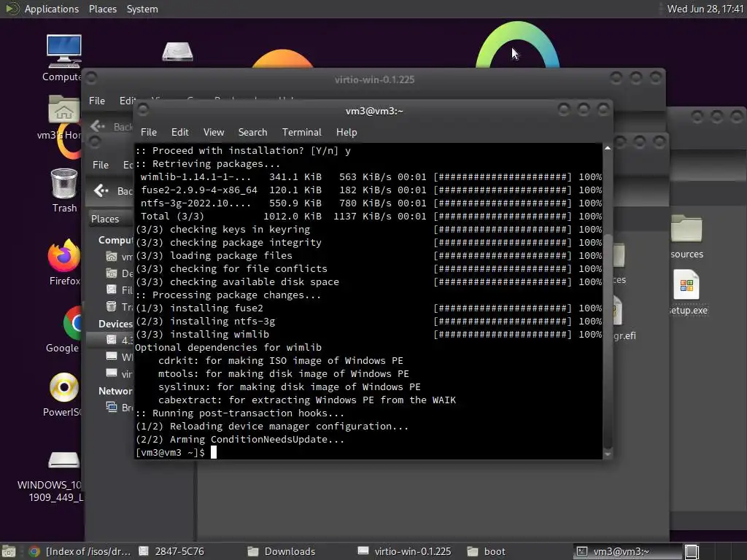Open the Applications menu in the top panel
Image resolution: width=747 pixels, height=560 pixels.
pyautogui.click(x=52, y=9)
